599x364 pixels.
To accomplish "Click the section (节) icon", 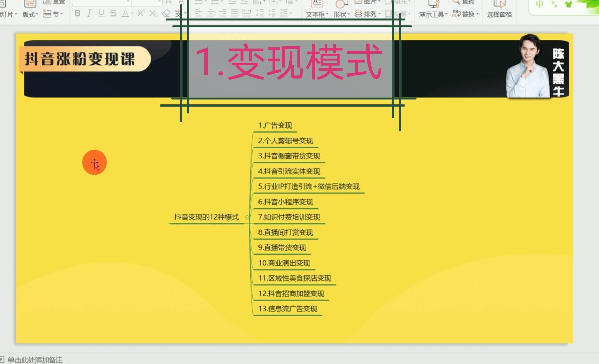I will pos(48,14).
